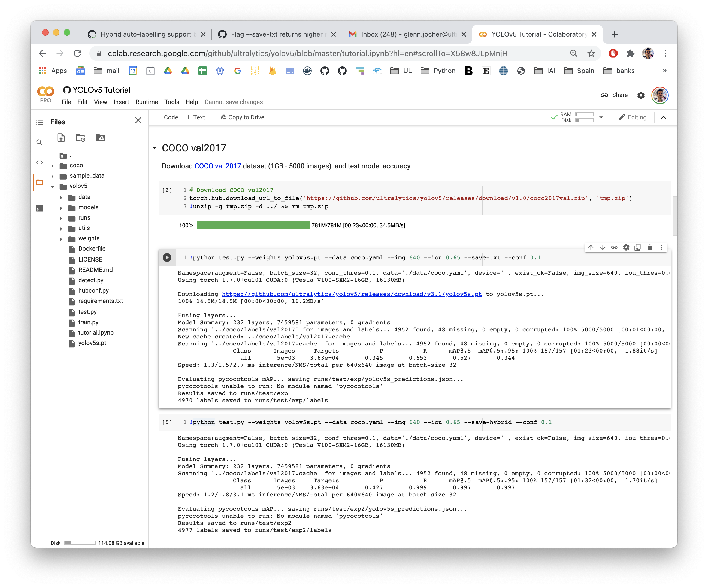The width and height of the screenshot is (708, 588).
Task: Select yolov5s.pt in file tree
Action: [x=92, y=343]
